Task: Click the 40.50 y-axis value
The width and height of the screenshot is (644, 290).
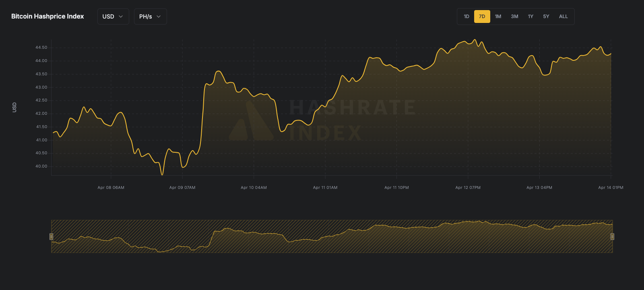Action: coord(41,153)
